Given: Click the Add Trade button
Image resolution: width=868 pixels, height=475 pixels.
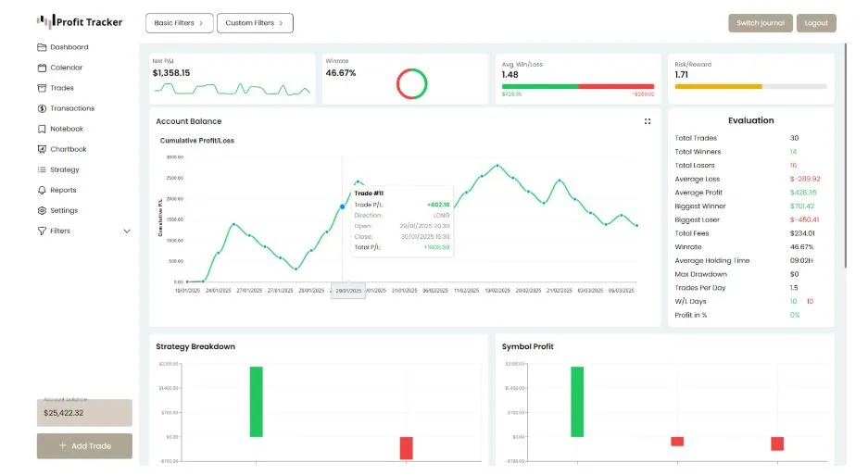Looking at the screenshot, I should tap(84, 445).
